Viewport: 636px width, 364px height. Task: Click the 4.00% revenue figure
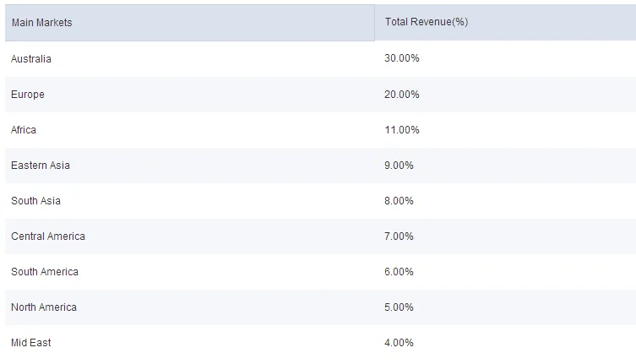399,343
